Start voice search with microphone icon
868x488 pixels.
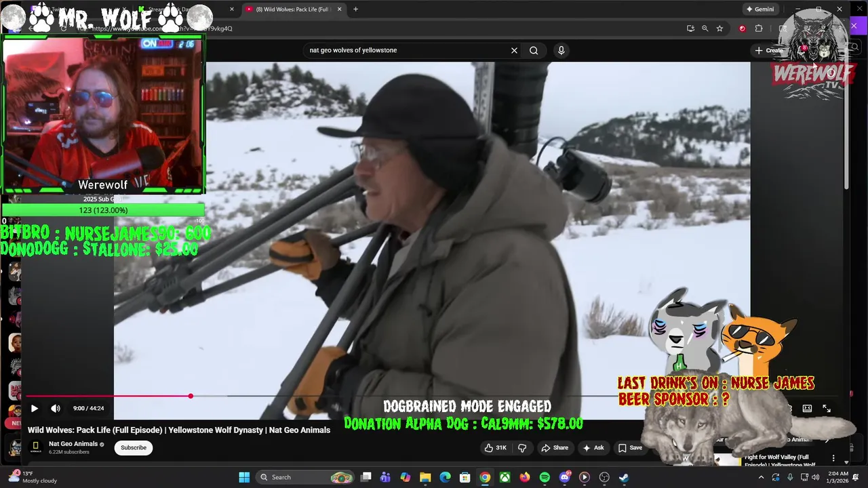[561, 50]
